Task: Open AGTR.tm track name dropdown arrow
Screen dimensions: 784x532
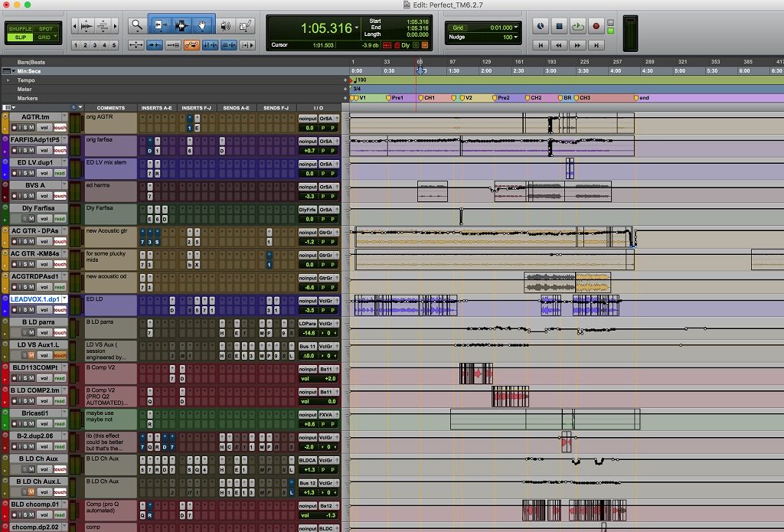Action: pos(64,116)
